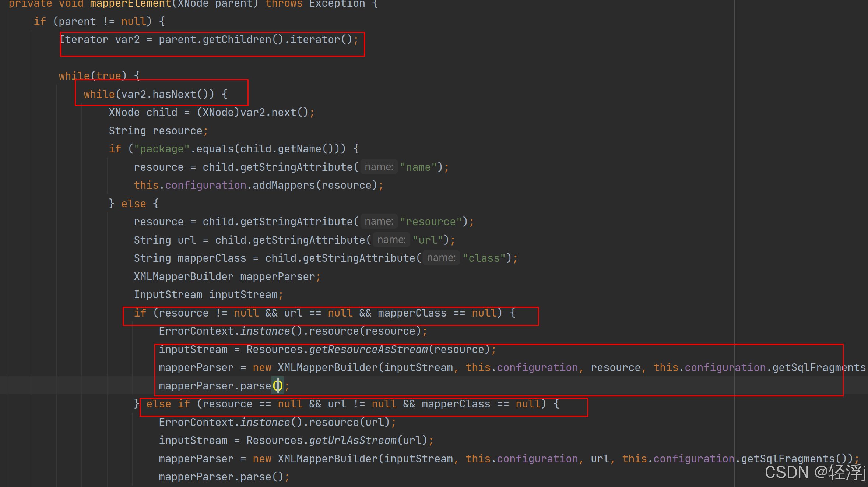Click the '"package".equals(child.getName())' condition

(240, 149)
